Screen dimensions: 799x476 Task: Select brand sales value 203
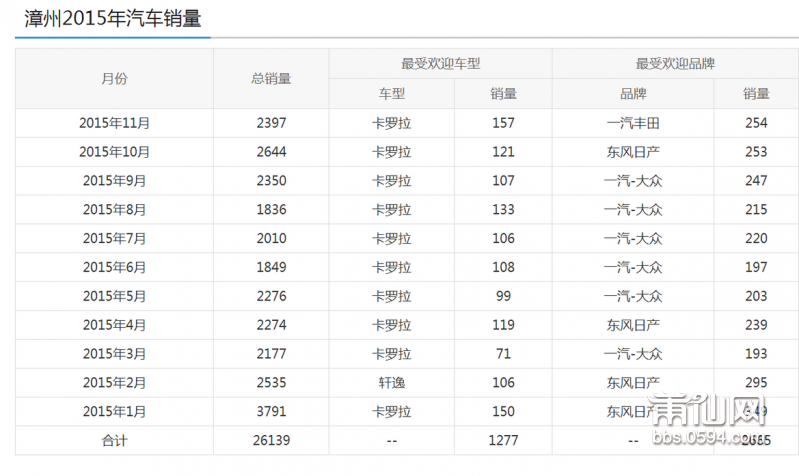756,296
